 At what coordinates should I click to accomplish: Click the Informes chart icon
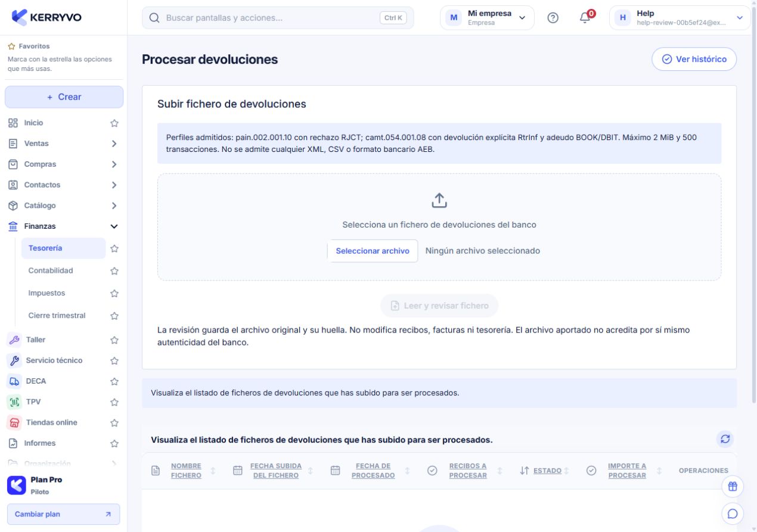pos(13,443)
